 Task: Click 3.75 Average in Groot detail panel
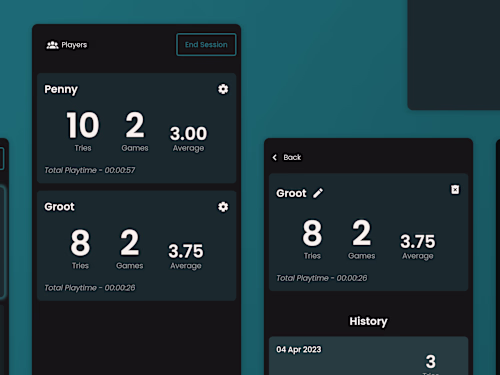(418, 241)
